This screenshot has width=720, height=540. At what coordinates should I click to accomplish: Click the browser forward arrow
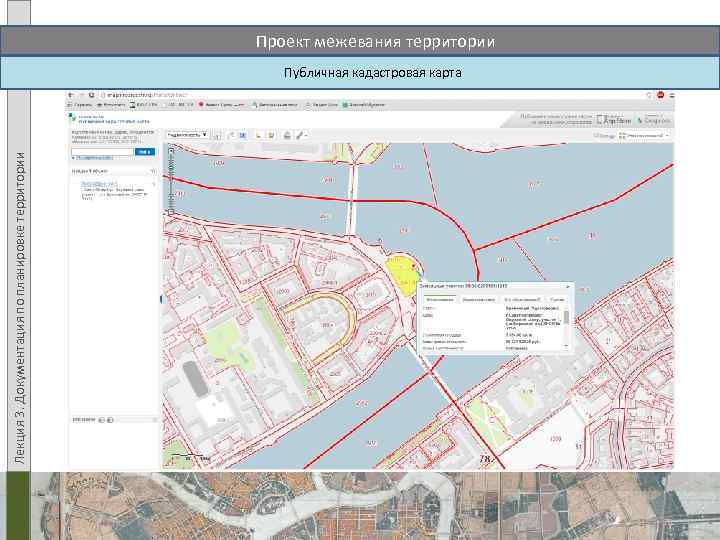coord(82,95)
